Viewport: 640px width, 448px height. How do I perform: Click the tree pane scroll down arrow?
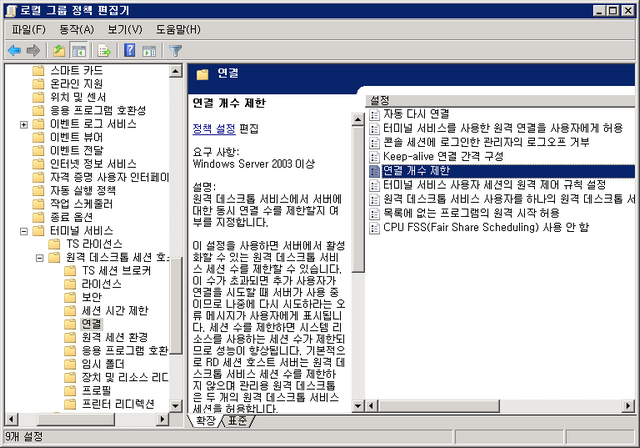coord(176,406)
